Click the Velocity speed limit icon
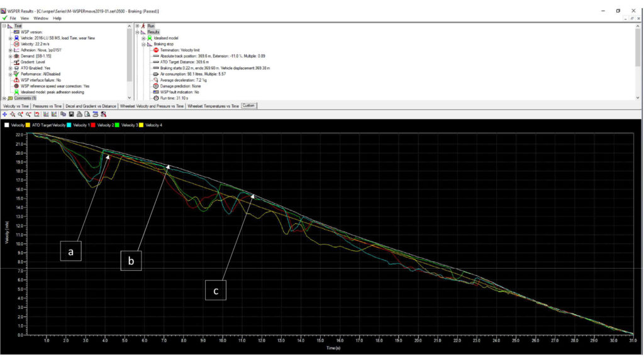This screenshot has width=644, height=363. [x=16, y=44]
